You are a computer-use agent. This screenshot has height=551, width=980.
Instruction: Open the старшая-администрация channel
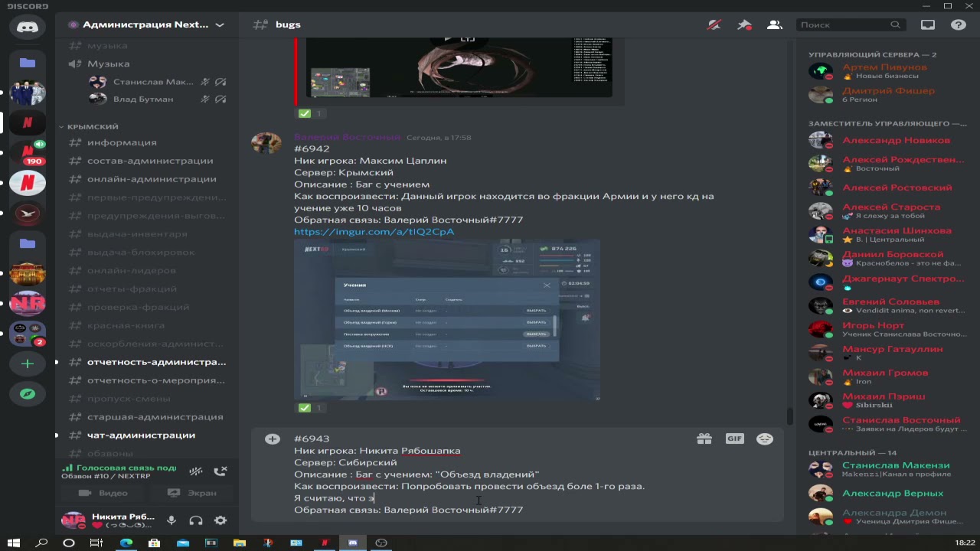click(x=145, y=417)
